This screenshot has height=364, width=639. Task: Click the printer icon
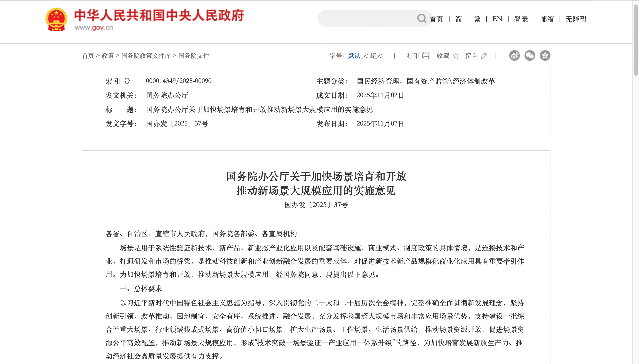(x=426, y=55)
